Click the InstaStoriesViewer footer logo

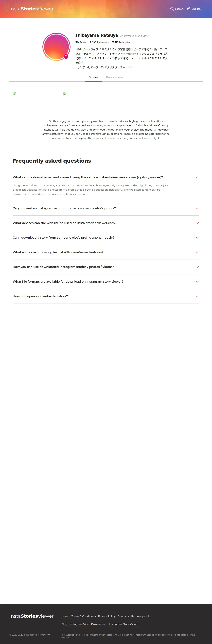click(x=31, y=616)
